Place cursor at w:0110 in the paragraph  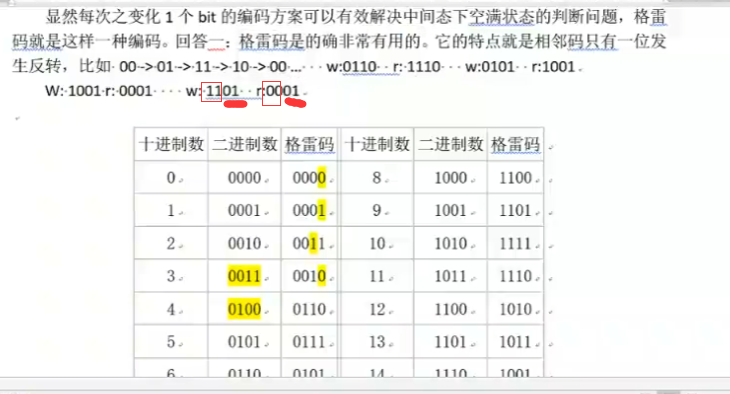(351, 67)
